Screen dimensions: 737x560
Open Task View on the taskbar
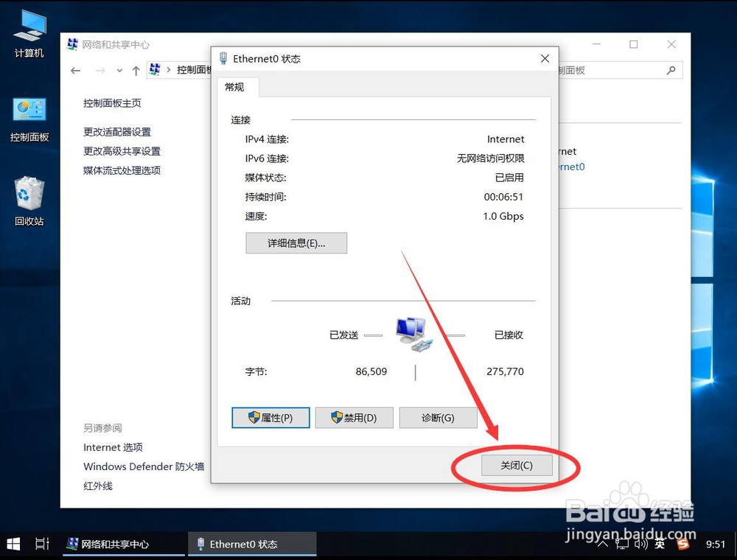click(42, 544)
